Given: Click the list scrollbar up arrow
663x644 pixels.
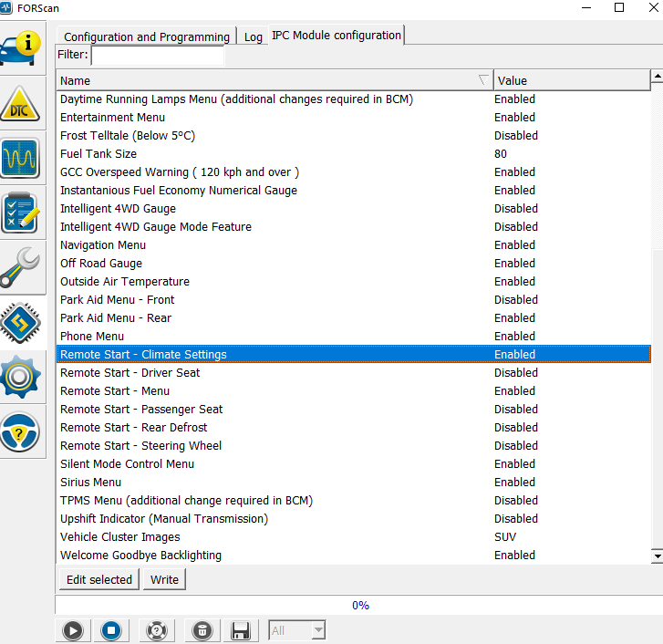Looking at the screenshot, I should click(658, 76).
